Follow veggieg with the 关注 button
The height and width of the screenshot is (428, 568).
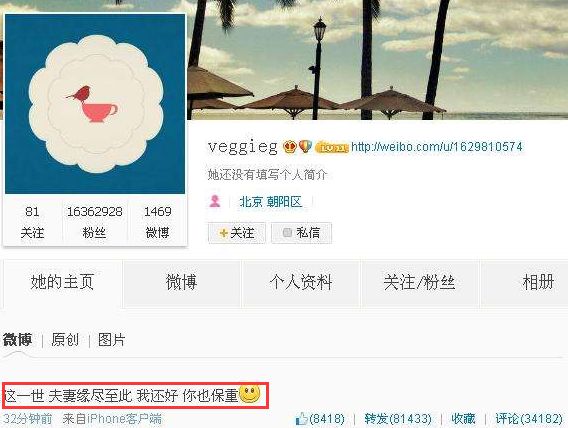coord(237,232)
